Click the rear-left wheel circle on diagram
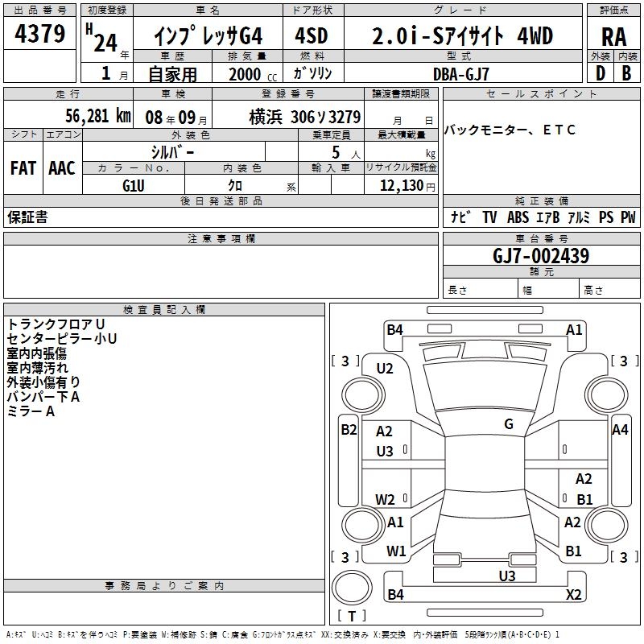This screenshot has height=644, width=644. click(363, 525)
